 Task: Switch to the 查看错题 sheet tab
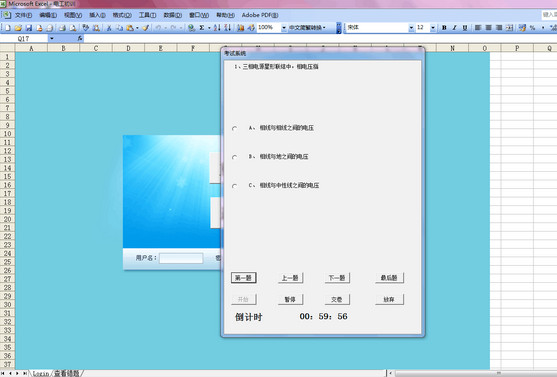[x=66, y=373]
